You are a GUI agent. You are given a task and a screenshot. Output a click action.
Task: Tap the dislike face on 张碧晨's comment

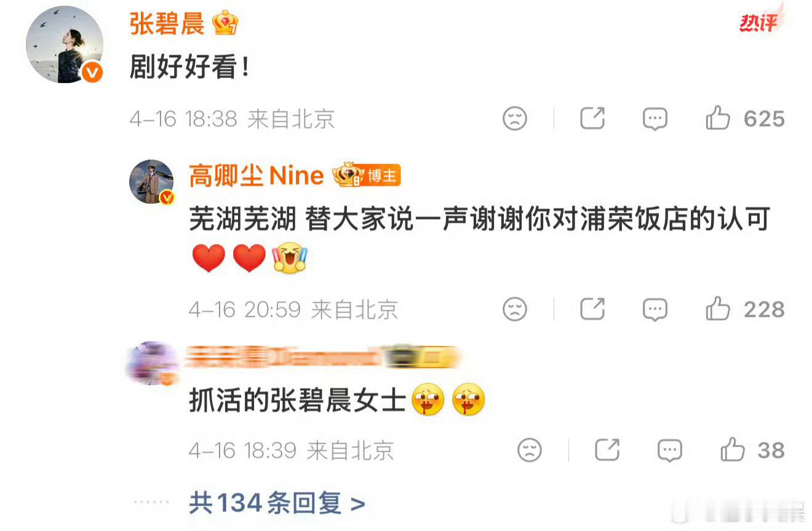point(515,118)
